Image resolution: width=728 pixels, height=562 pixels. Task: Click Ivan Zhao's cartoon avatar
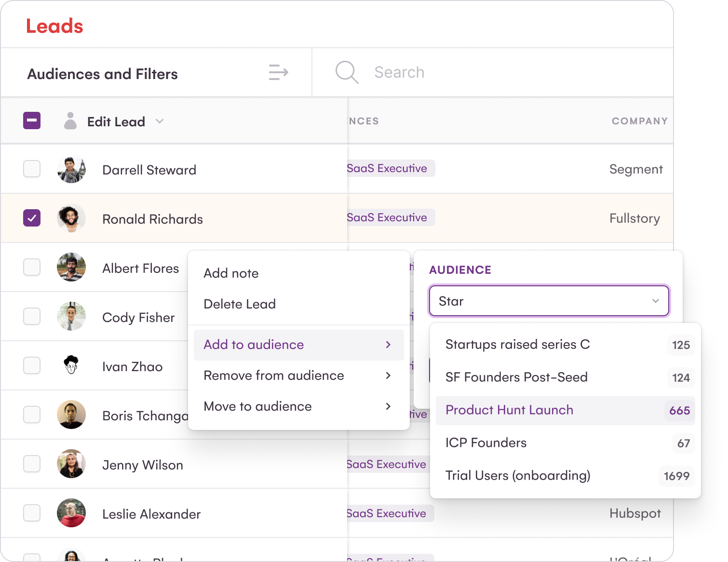click(71, 365)
